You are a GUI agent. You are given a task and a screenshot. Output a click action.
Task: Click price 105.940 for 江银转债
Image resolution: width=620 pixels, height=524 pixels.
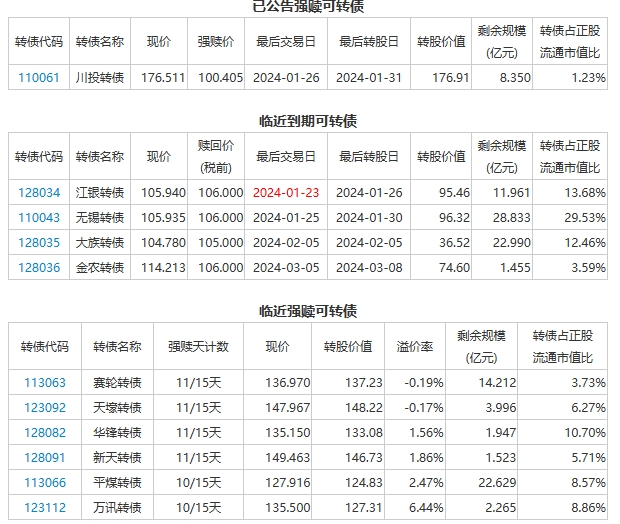click(x=163, y=193)
